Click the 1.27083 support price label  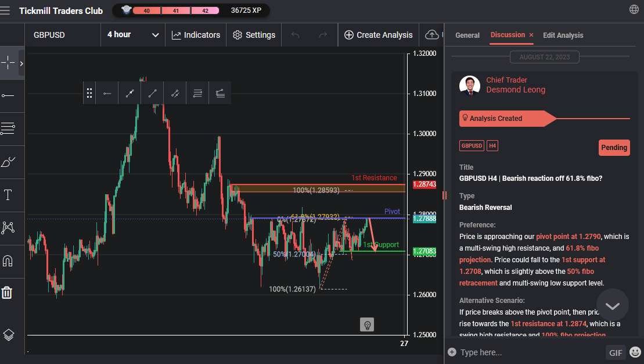[424, 251]
